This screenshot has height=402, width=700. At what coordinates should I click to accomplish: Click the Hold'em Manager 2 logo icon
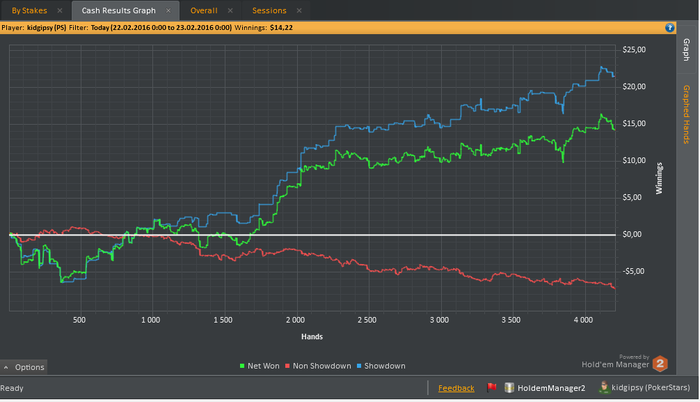click(660, 364)
